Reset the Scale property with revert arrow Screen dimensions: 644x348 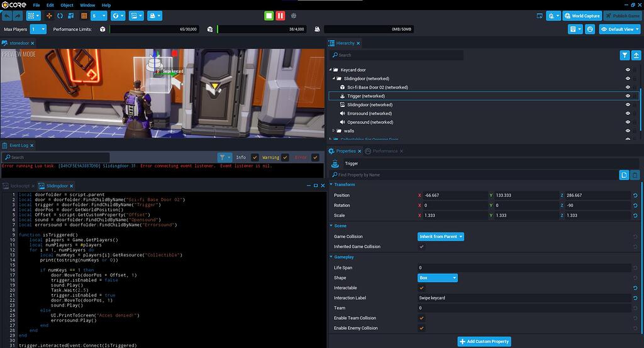pyautogui.click(x=635, y=215)
